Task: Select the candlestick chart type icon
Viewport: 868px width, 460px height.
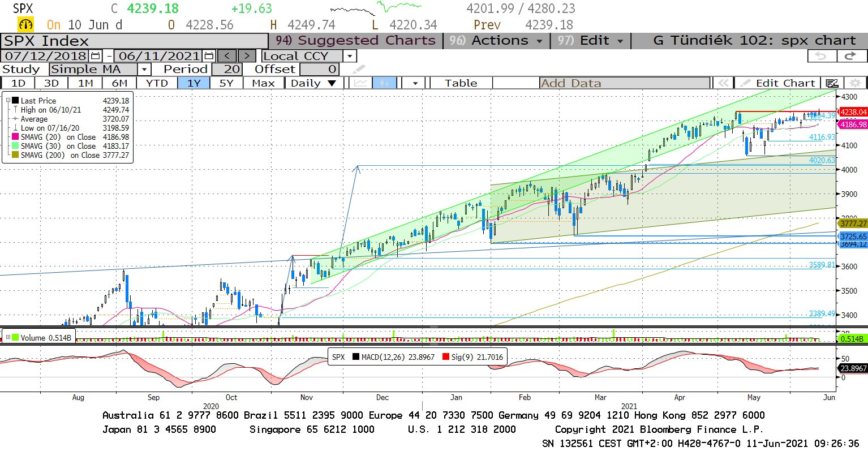Action: pyautogui.click(x=385, y=83)
